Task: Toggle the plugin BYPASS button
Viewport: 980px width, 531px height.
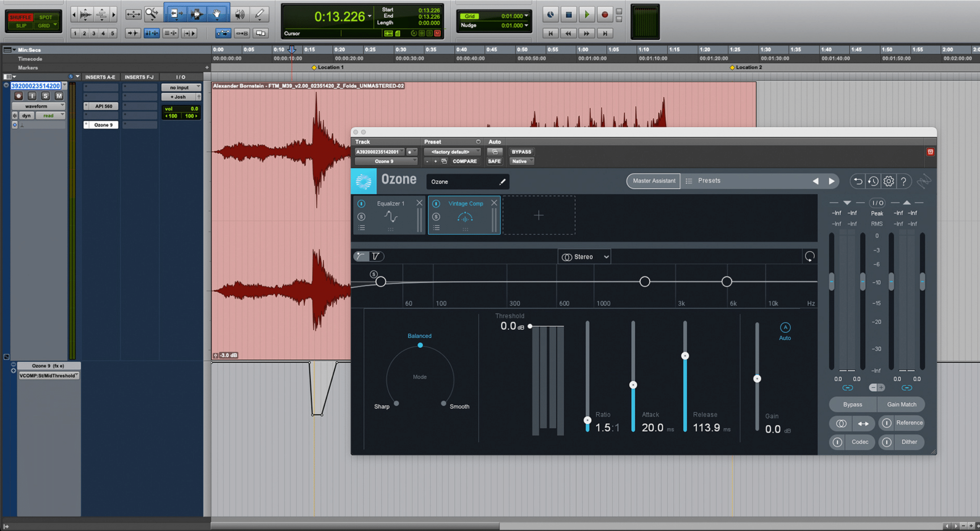Action: click(521, 152)
